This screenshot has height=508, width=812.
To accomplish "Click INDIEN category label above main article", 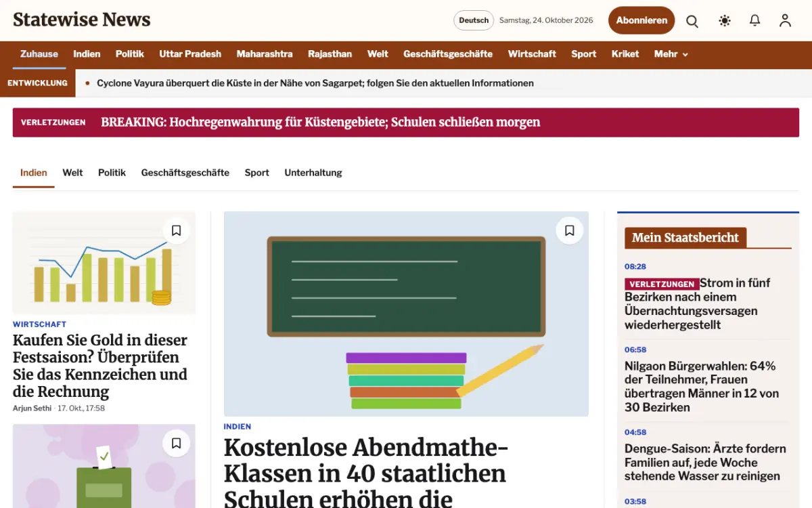I will (x=238, y=427).
